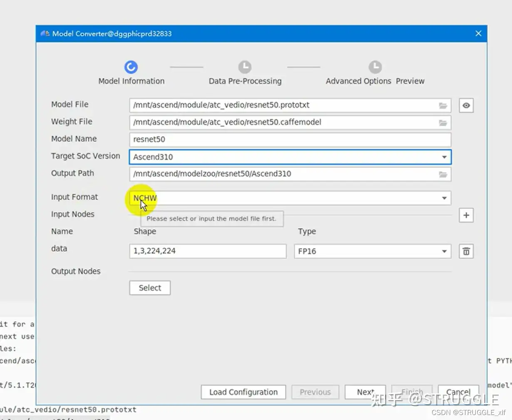Click the eye icon to view model

coord(466,105)
